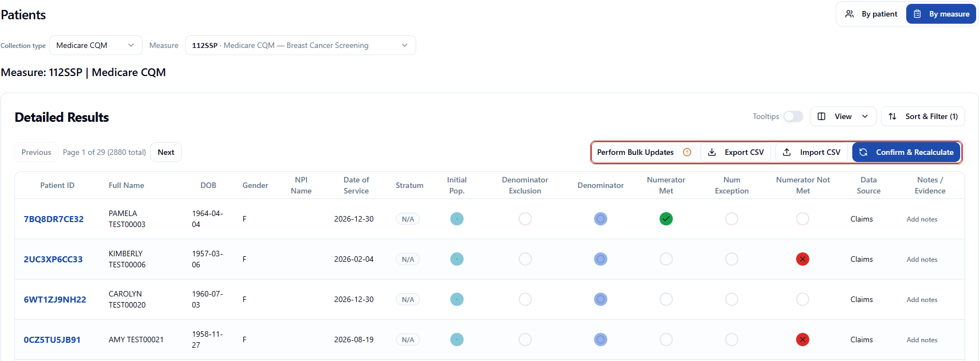
Task: Click the upload icon on Import CSV
Action: 787,152
